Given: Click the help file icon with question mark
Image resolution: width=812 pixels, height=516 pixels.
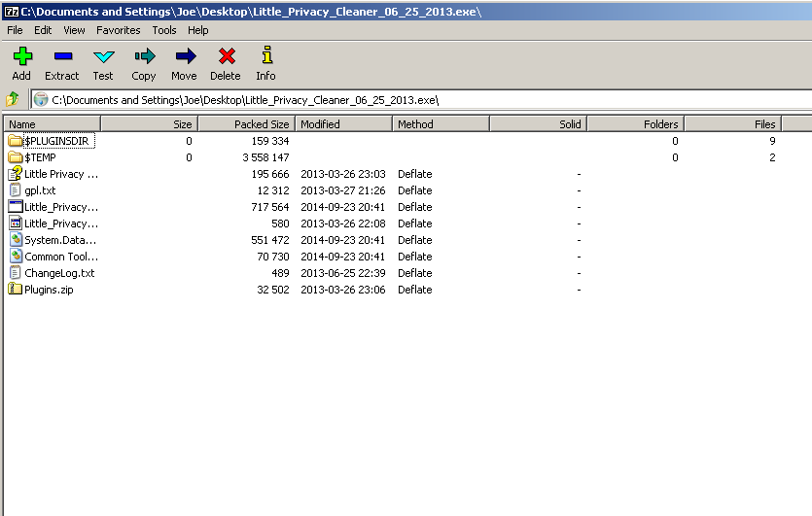Looking at the screenshot, I should (x=15, y=173).
